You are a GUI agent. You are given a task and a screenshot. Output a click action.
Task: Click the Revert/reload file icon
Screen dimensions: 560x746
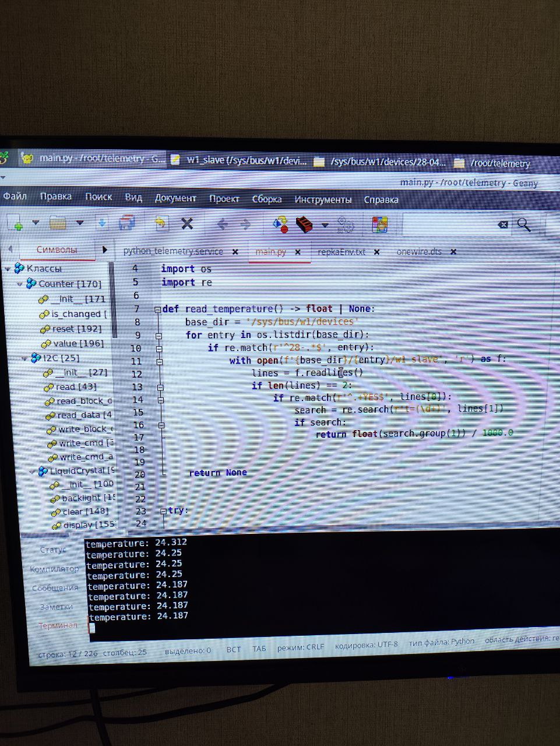pos(160,223)
